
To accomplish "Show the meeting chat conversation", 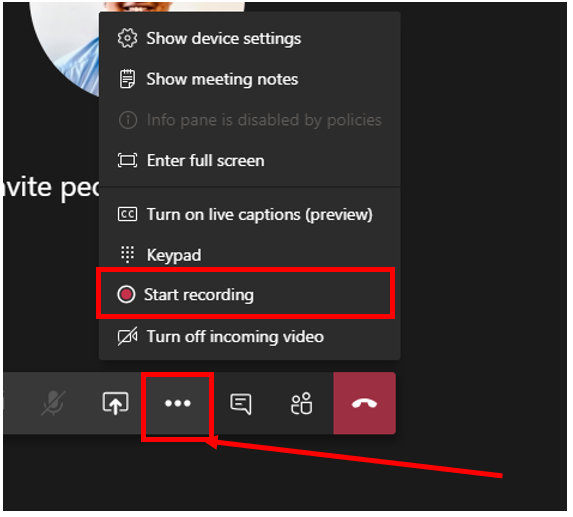I will 241,404.
